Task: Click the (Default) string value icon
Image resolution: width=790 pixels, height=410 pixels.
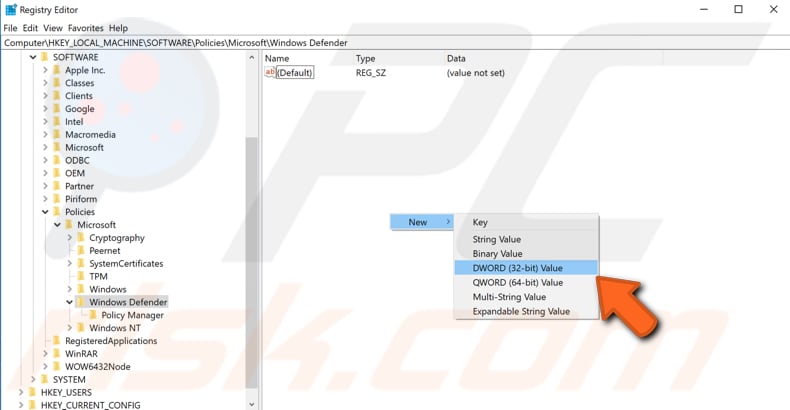Action: 270,73
